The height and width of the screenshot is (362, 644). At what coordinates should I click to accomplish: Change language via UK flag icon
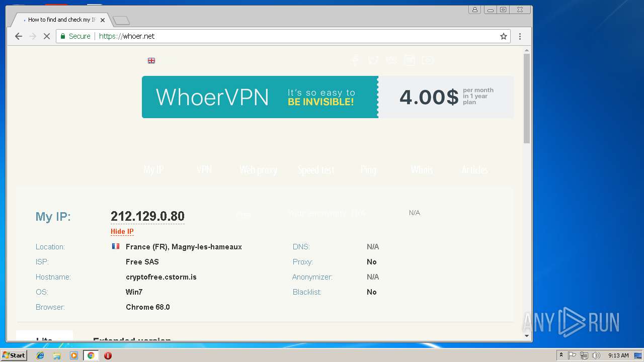pos(151,60)
